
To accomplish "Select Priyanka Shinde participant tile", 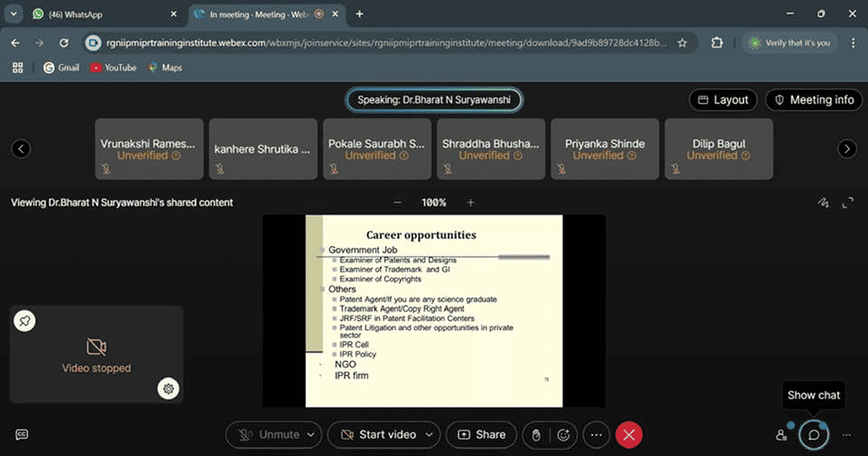I will click(605, 148).
